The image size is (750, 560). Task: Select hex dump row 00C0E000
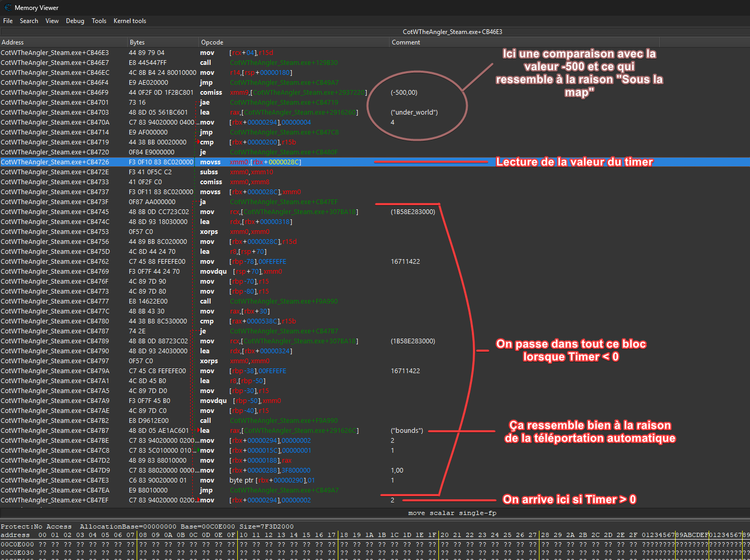375,544
